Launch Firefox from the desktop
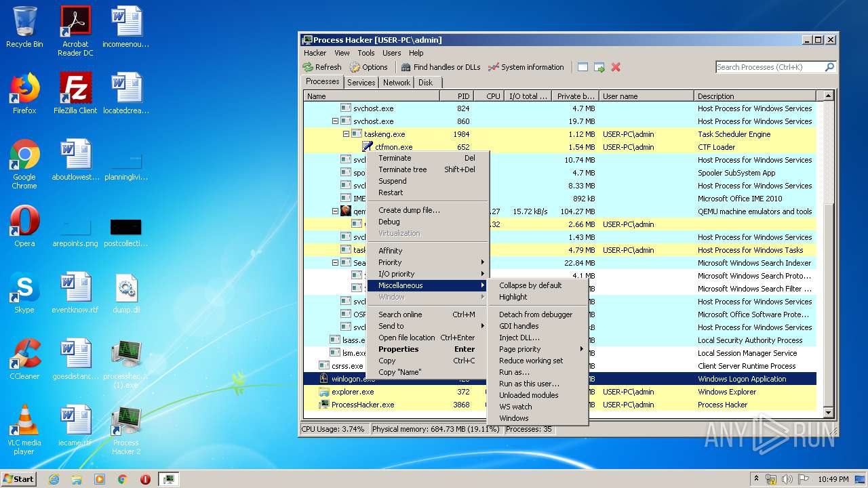The height and width of the screenshot is (488, 868). pyautogui.click(x=24, y=94)
